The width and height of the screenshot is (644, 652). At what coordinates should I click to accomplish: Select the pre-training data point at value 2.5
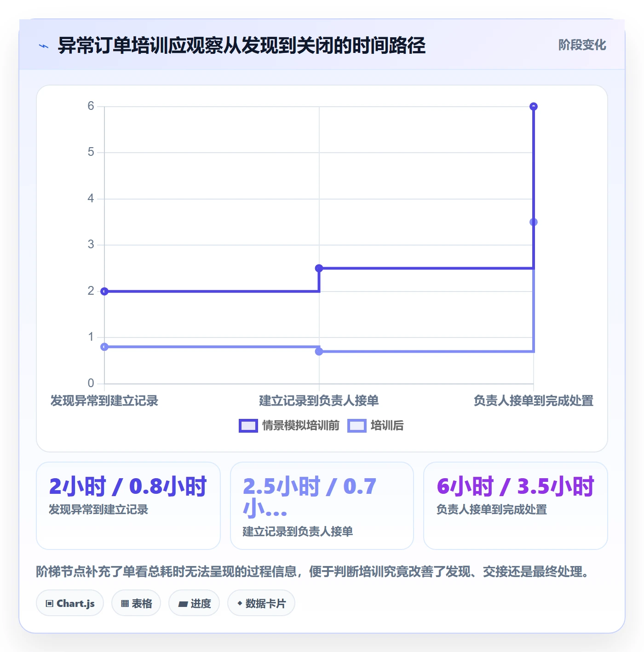pyautogui.click(x=319, y=268)
